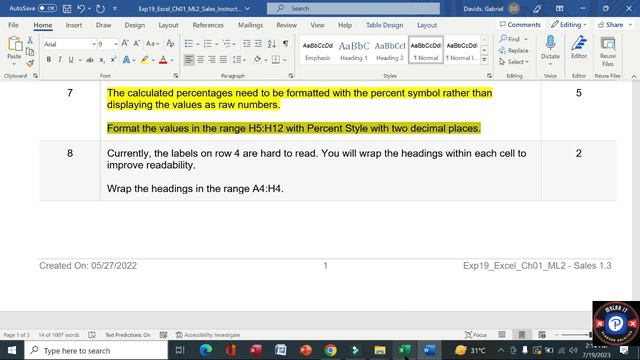The width and height of the screenshot is (640, 360).
Task: Open the Comments pane button
Action: point(520,24)
